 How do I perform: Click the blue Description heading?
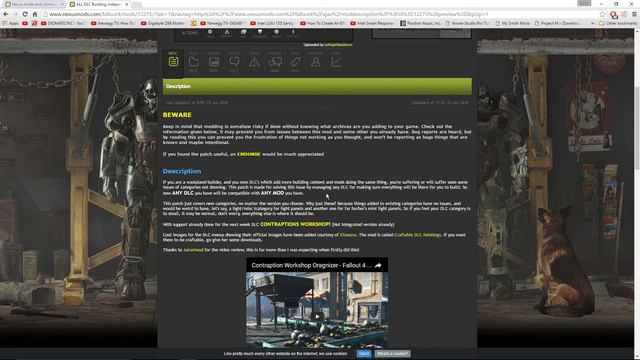pyautogui.click(x=182, y=171)
